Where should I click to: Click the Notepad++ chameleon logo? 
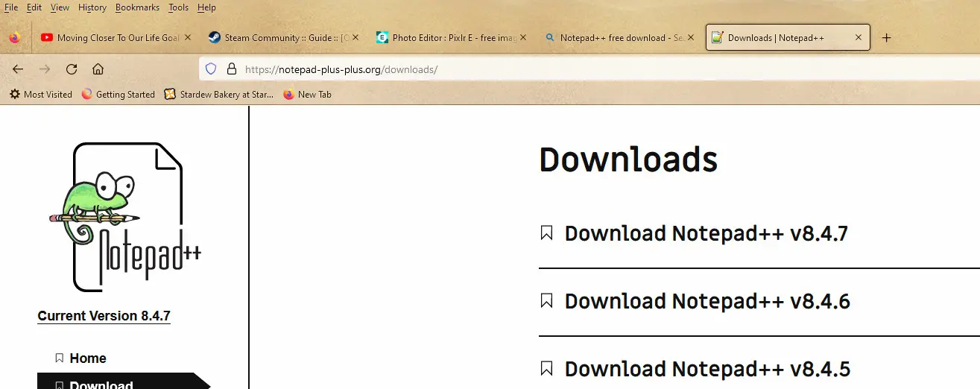(x=125, y=217)
